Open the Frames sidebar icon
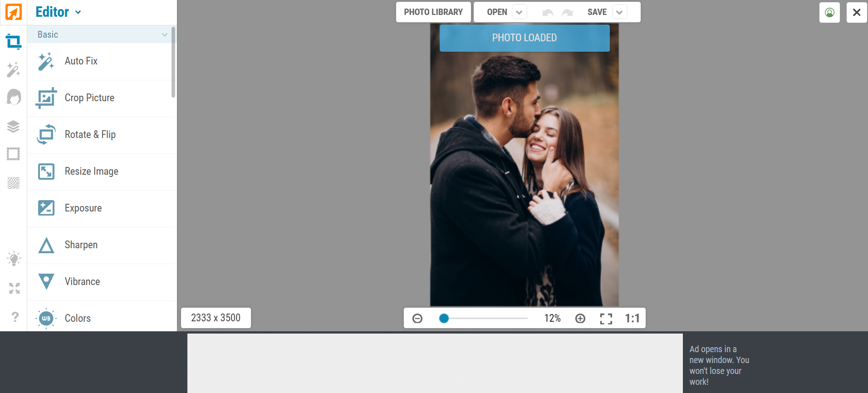The height and width of the screenshot is (393, 868). (14, 154)
